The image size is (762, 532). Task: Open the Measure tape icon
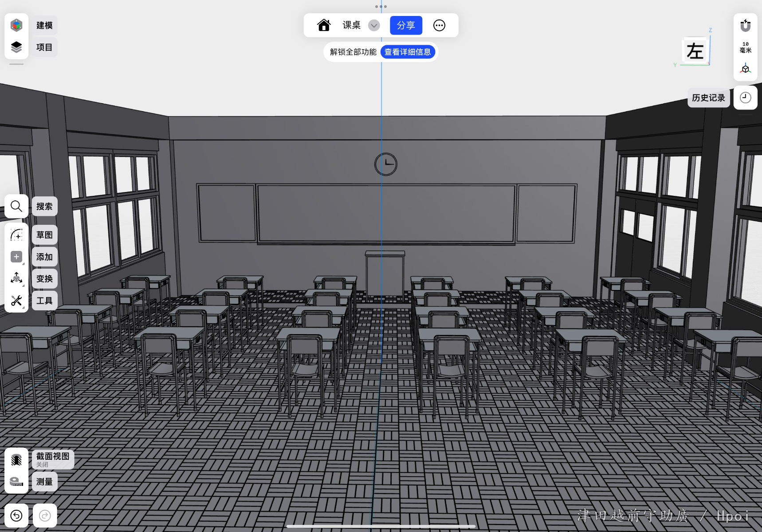click(x=16, y=481)
